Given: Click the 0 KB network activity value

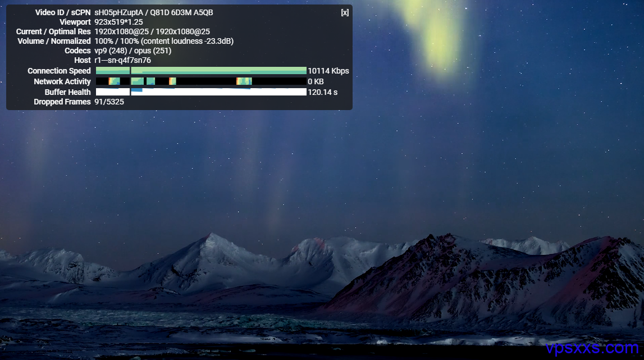Looking at the screenshot, I should point(316,81).
